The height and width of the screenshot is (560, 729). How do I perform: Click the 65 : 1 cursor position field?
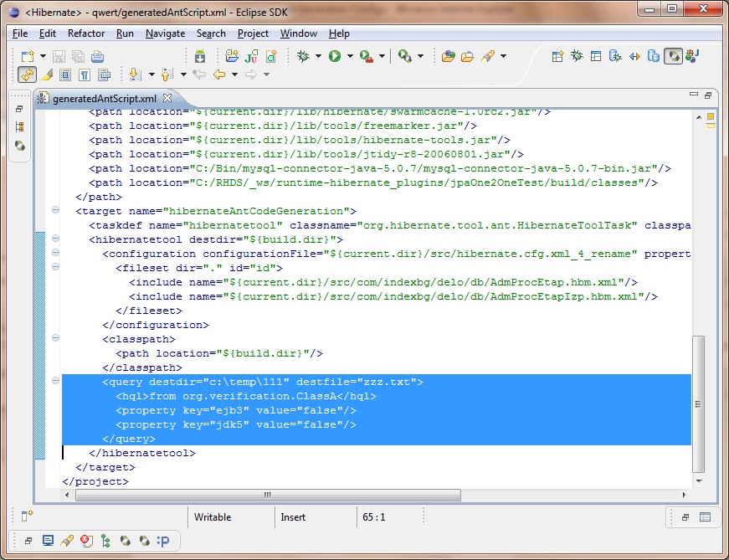pos(374,517)
